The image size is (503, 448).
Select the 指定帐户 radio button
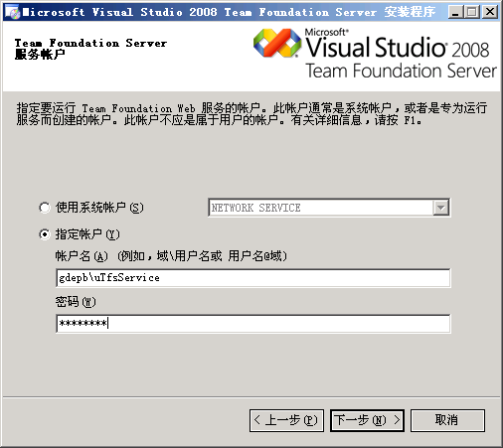click(x=45, y=234)
